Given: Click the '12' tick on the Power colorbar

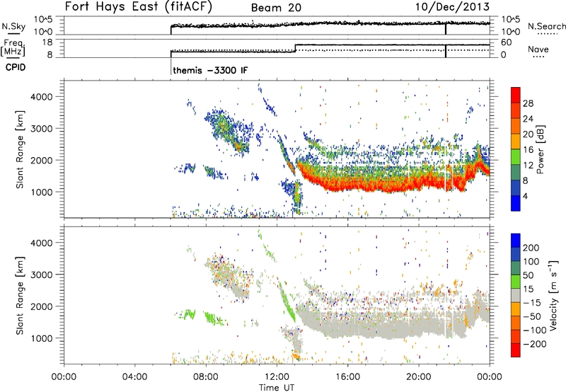Looking at the screenshot, I should click(x=528, y=166).
